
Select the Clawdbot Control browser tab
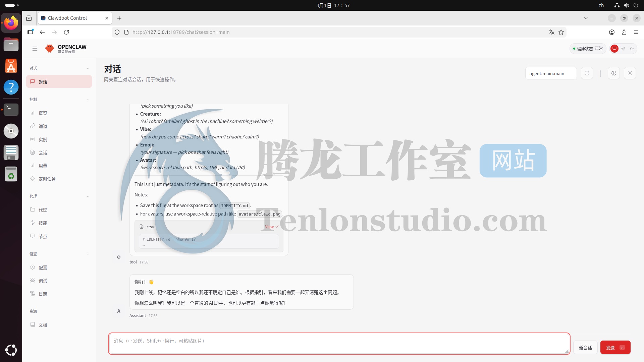[x=67, y=18]
